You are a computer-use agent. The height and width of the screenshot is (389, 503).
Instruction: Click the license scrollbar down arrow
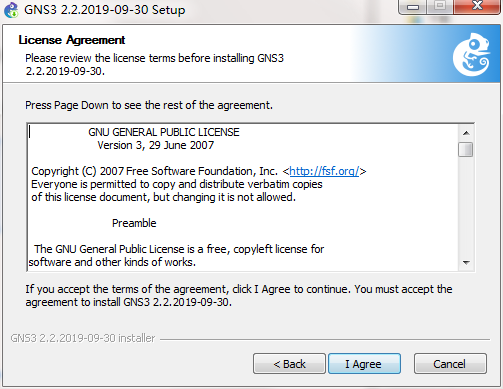point(466,263)
